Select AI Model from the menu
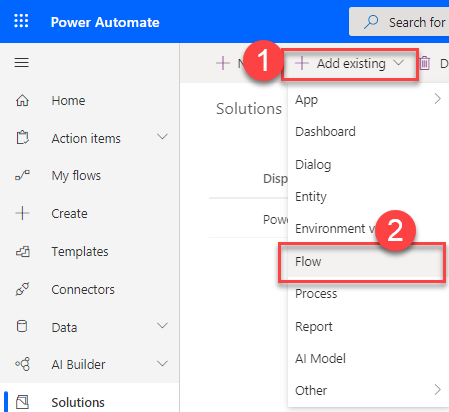The image size is (449, 412). pyautogui.click(x=368, y=358)
